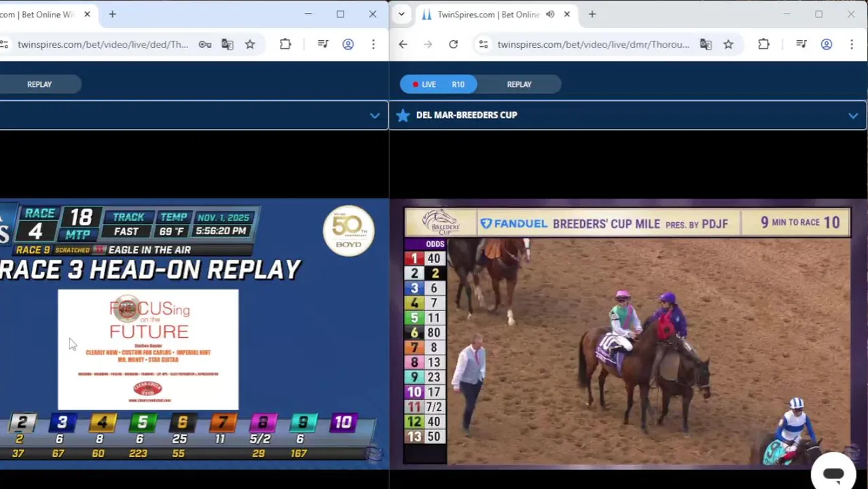Select REPLAY in the left window
Screen dimensions: 868x489
[39, 84]
